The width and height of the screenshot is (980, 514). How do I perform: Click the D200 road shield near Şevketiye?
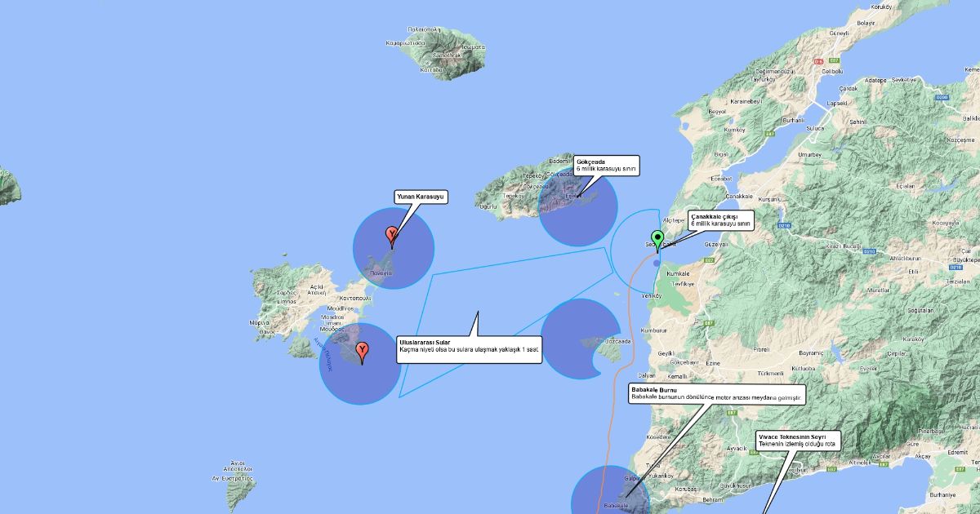point(942,97)
